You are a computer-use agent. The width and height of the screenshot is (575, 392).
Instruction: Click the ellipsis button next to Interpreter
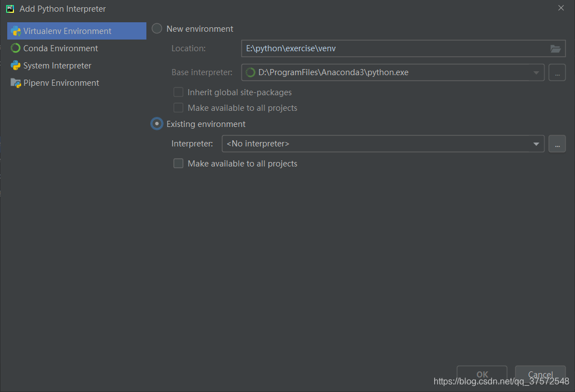point(557,143)
